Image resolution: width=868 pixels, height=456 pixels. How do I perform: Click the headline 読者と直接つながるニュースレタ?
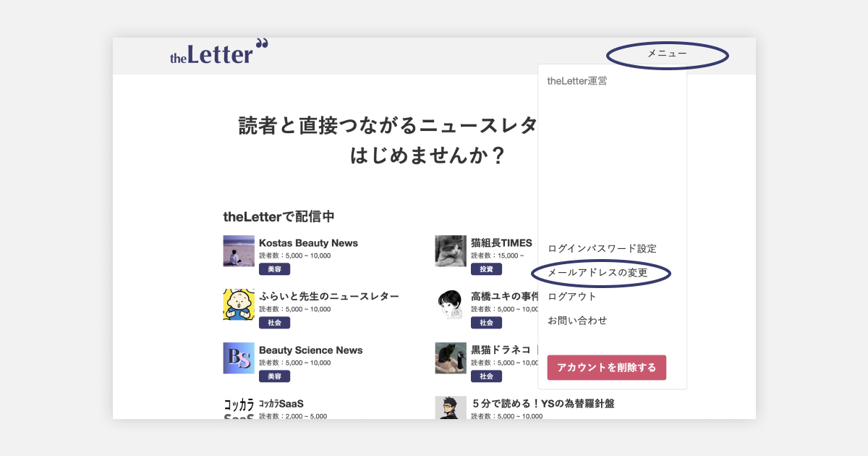pyautogui.click(x=388, y=125)
